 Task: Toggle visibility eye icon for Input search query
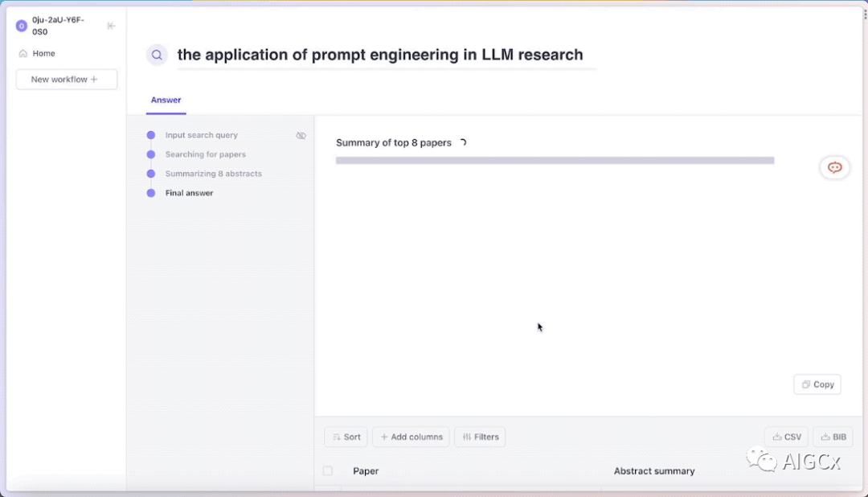[x=301, y=136]
